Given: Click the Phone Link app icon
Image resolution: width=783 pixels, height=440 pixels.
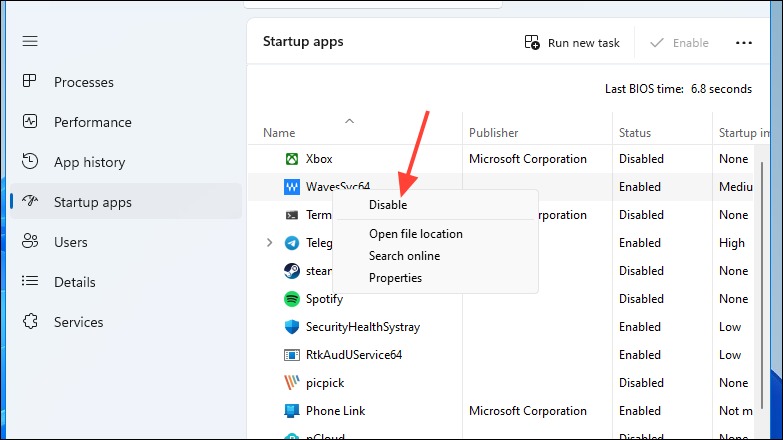Looking at the screenshot, I should click(292, 411).
